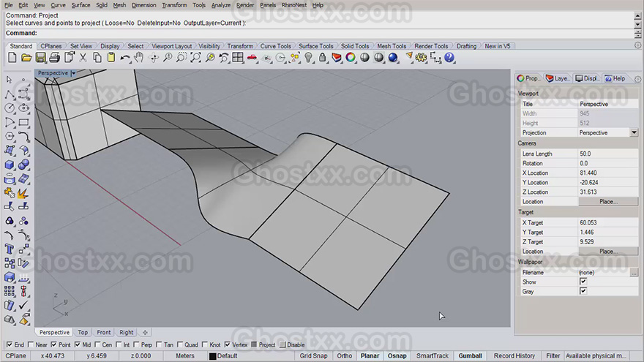Select the Circle tool in the sidebar
Viewport: 644px width, 362px height.
pos(9,108)
